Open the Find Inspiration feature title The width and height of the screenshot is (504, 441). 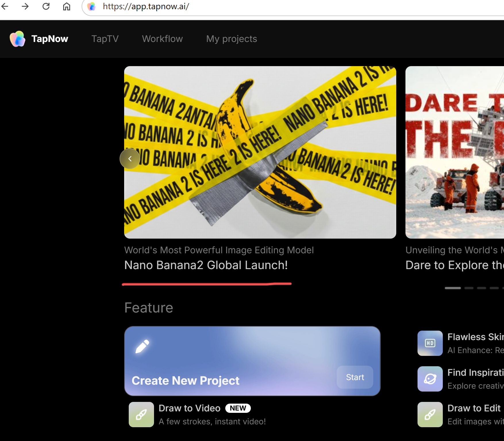[476, 373]
